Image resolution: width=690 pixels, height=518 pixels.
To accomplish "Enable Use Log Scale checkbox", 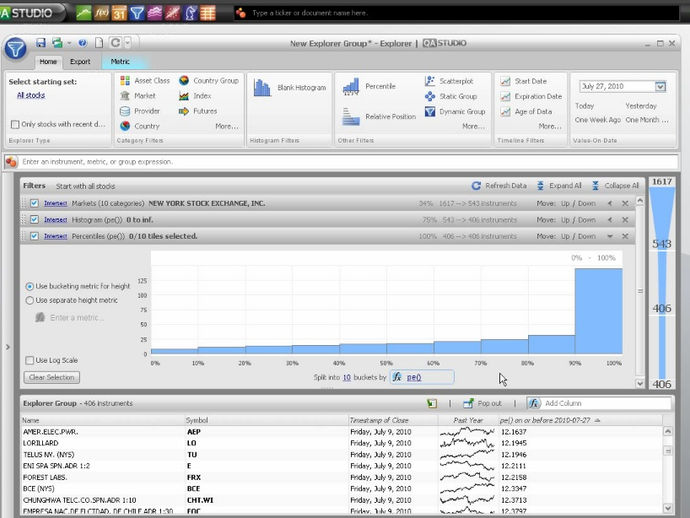I will pyautogui.click(x=29, y=360).
